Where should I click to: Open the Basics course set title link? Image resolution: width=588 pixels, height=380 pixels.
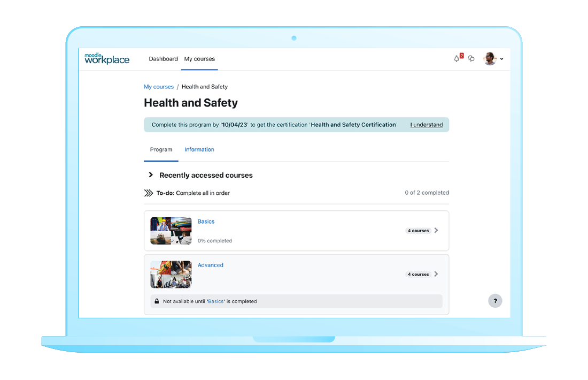click(206, 222)
